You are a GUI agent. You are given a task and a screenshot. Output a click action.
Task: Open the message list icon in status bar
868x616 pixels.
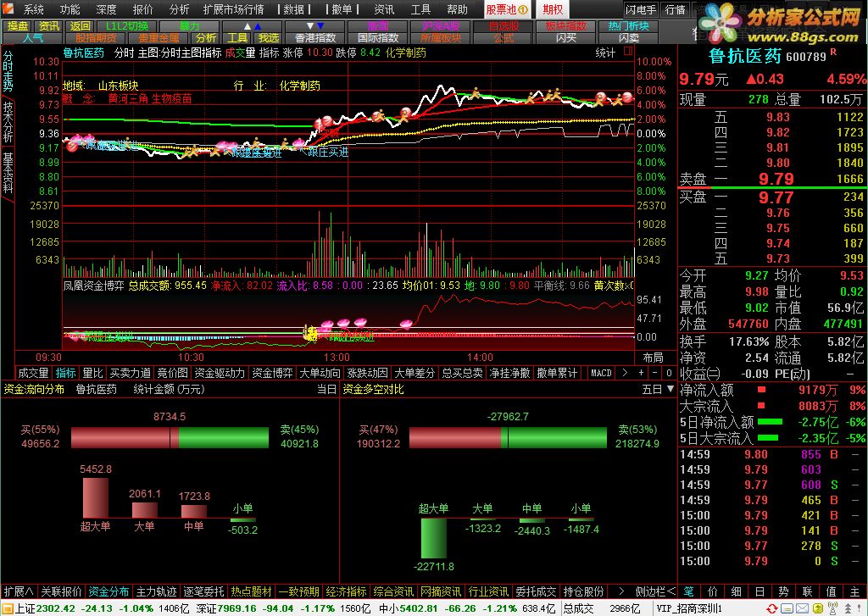tap(787, 608)
